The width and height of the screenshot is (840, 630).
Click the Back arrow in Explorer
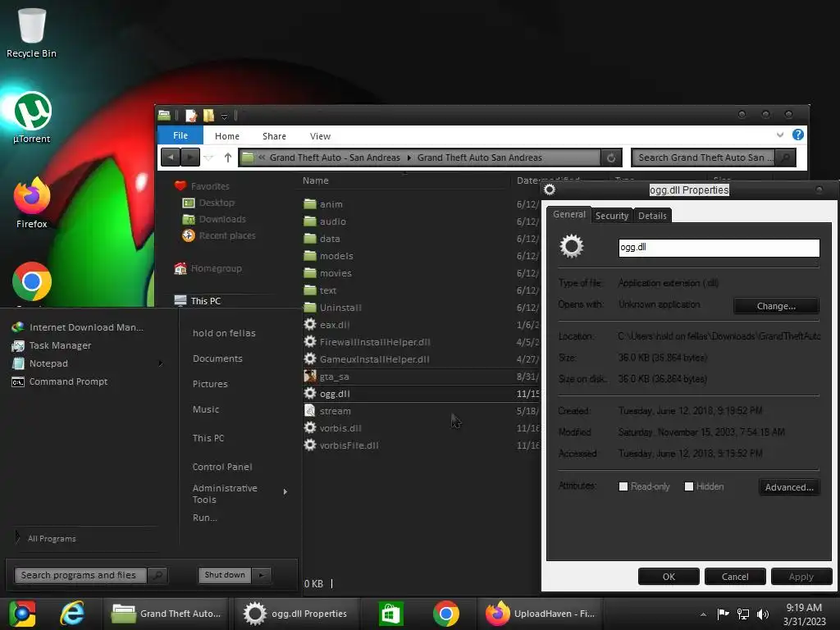tap(171, 157)
